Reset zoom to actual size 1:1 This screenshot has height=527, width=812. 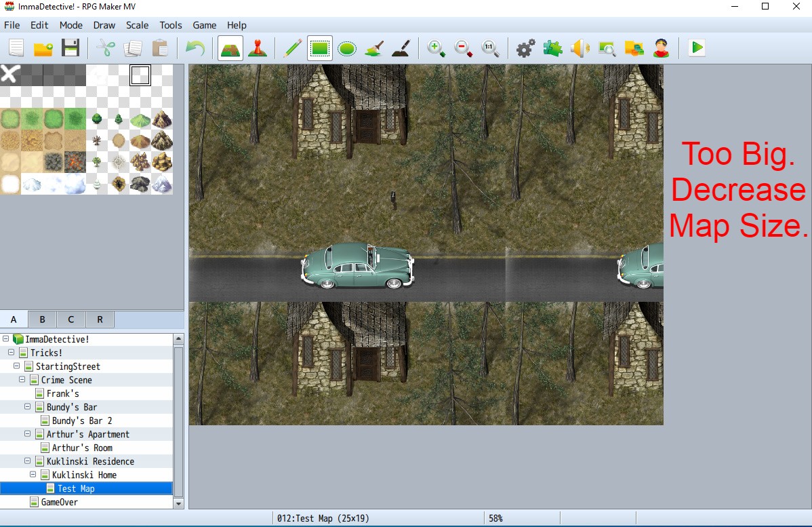click(x=490, y=48)
